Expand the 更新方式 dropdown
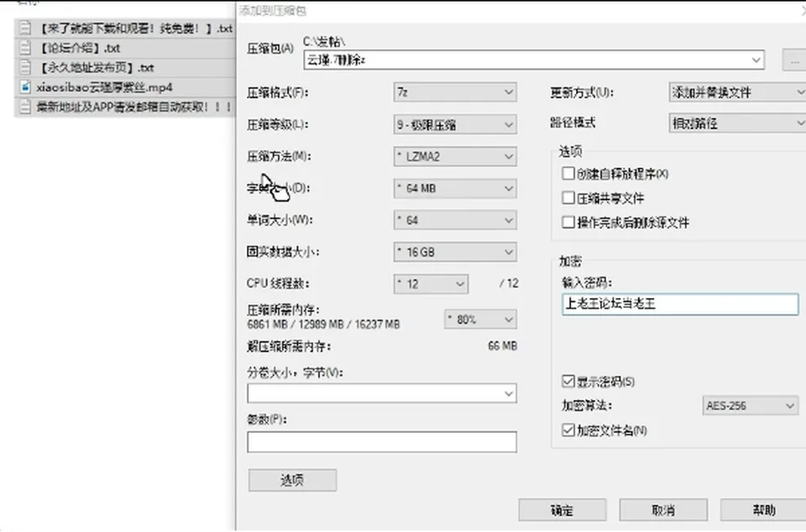This screenshot has width=806, height=532. coord(738,92)
